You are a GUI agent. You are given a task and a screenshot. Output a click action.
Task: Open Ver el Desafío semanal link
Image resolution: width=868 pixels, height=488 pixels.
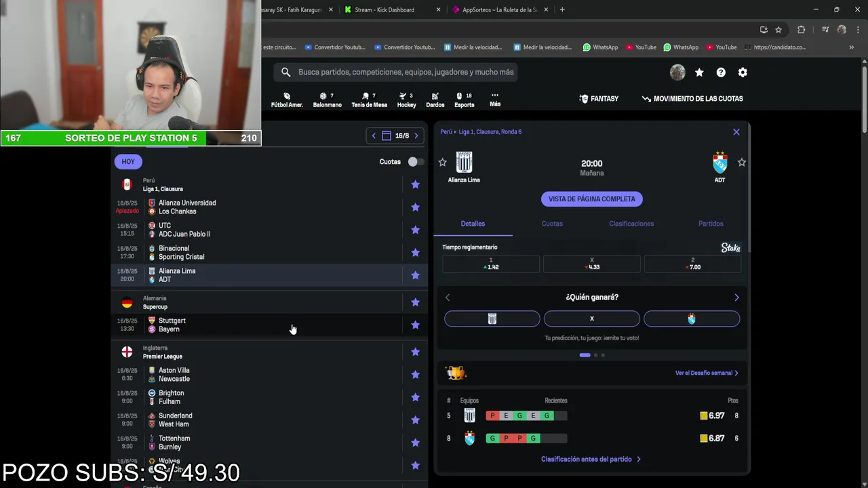707,373
